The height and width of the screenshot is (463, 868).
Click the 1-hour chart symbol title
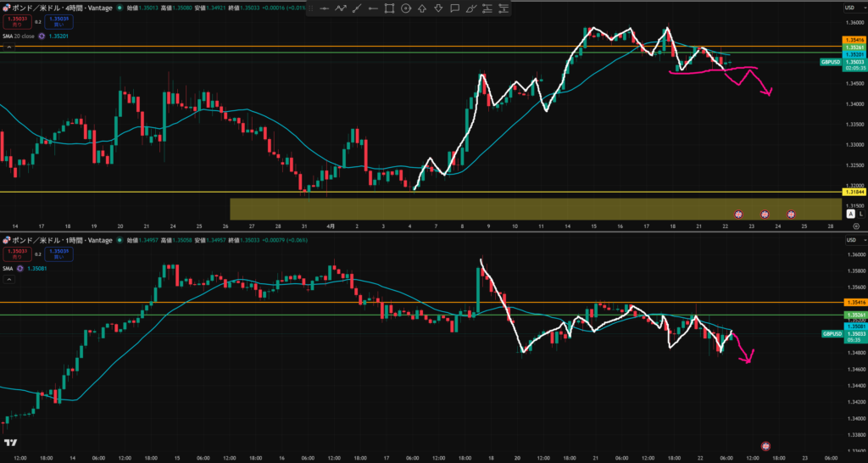tap(61, 241)
